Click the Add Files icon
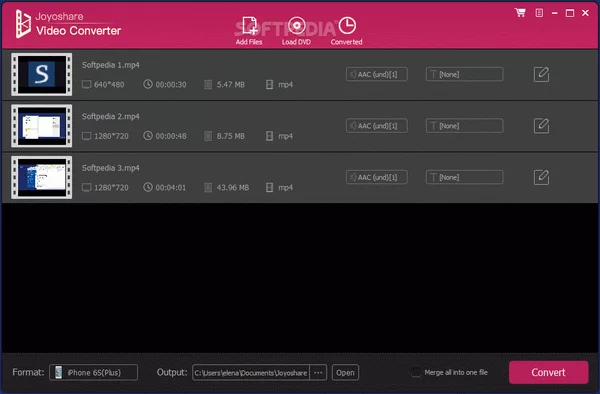 (x=249, y=31)
